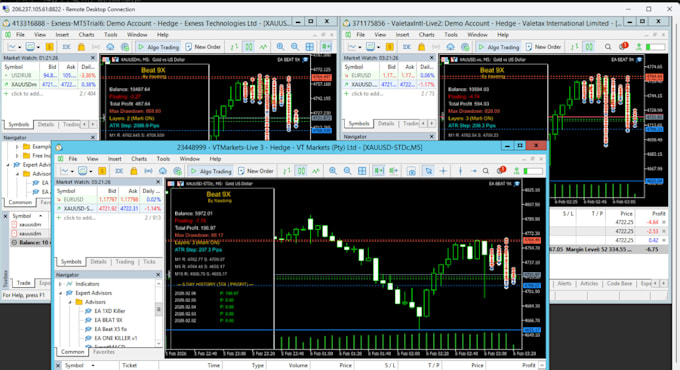680x370 pixels.
Task: Open chart type dropdown arrow in Exness
Action: tap(20, 47)
